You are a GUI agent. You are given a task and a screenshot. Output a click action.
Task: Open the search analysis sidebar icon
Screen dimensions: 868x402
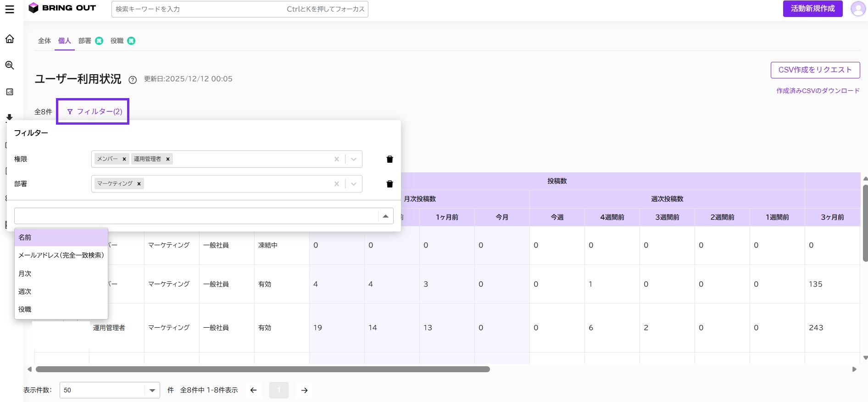click(x=10, y=65)
